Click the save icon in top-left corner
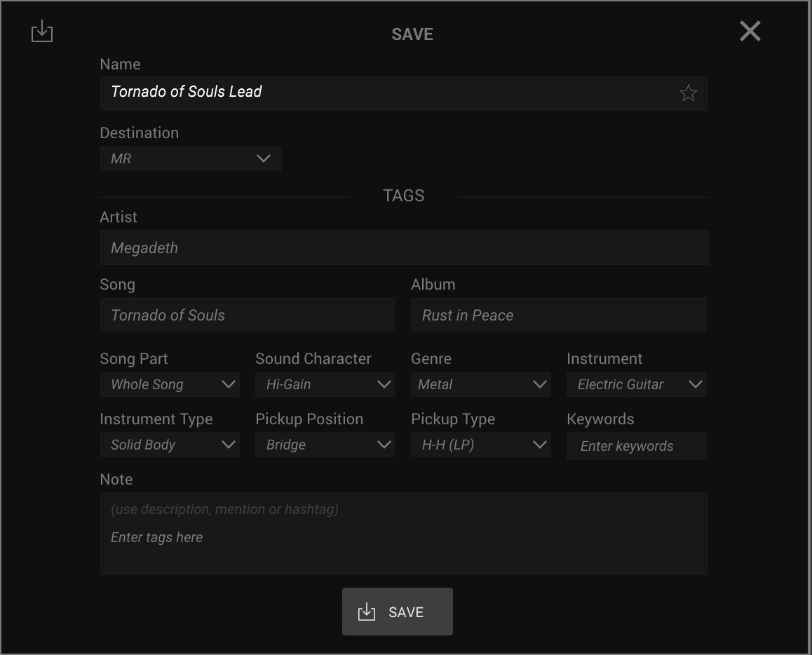Screen dimensions: 812x655 [x=42, y=32]
